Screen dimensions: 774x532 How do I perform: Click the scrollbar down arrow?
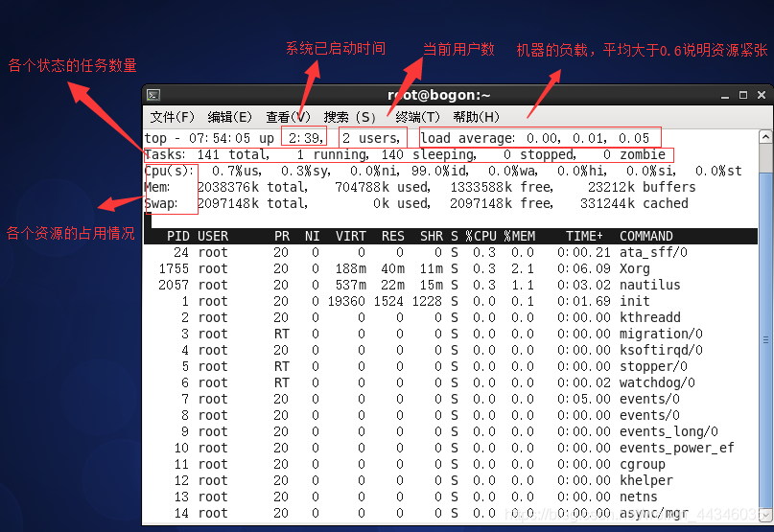point(765,516)
